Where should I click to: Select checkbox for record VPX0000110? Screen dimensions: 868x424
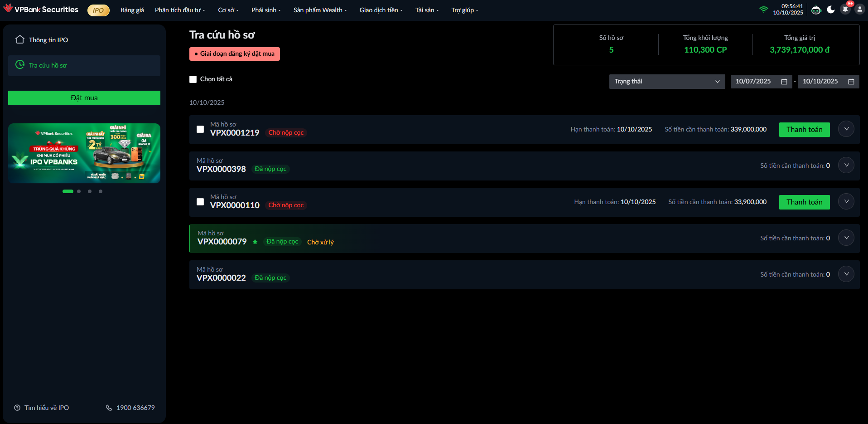coord(200,202)
